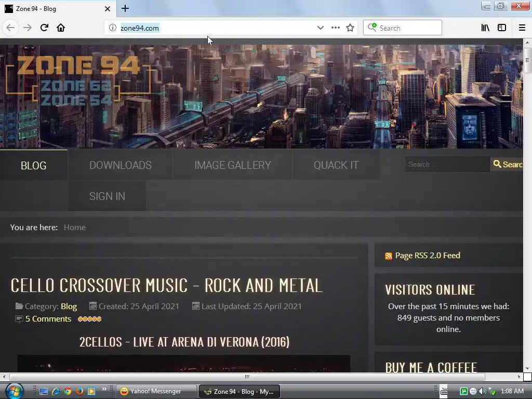This screenshot has height=399, width=532.
Task: Open the DOWNLOADS navigation item
Action: point(121,165)
